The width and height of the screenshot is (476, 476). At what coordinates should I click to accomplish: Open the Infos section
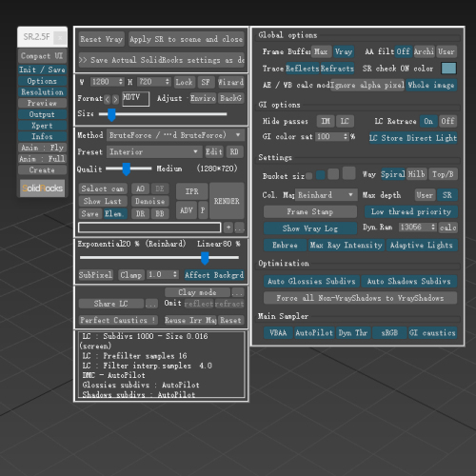tap(42, 136)
